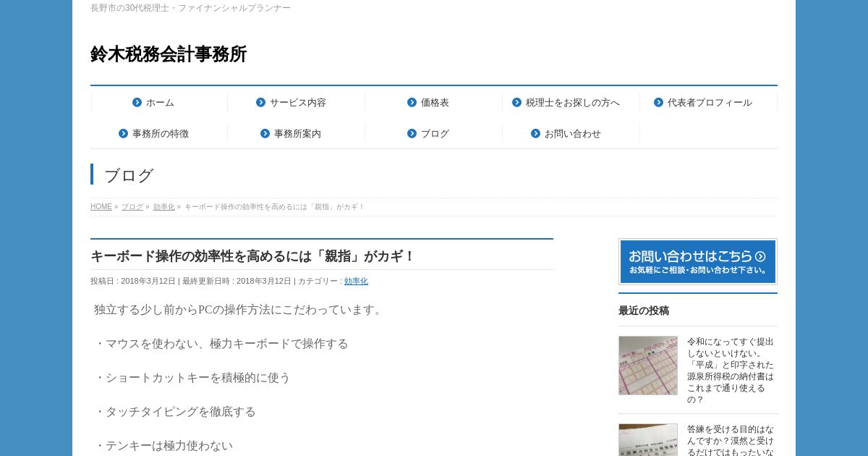Click the arrow icon beside ホーム
868x456 pixels.
[137, 103]
